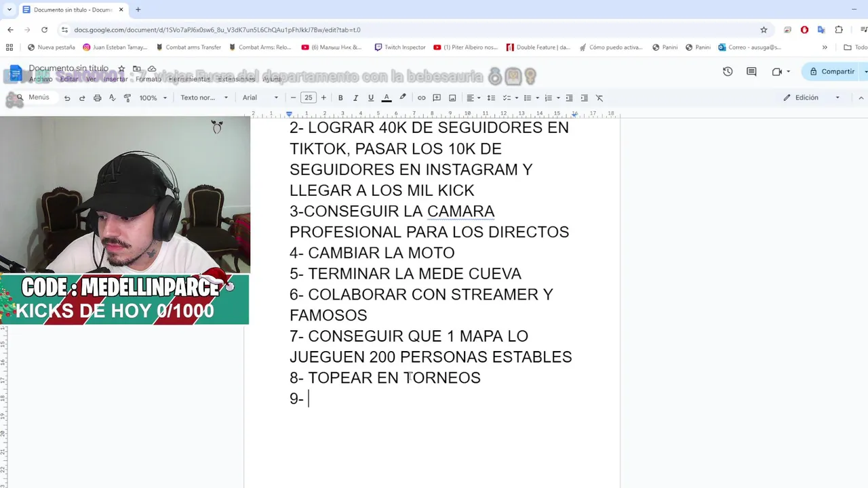Collapse the menus with the chevron arrow
868x488 pixels.
point(861,98)
